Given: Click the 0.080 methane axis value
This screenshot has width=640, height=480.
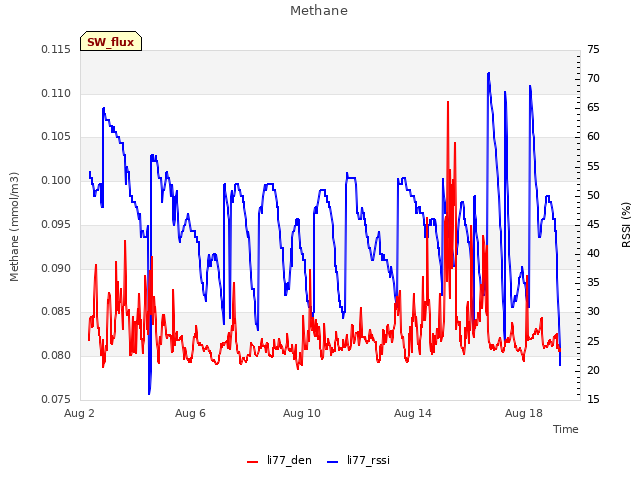Looking at the screenshot, I should [56, 356].
